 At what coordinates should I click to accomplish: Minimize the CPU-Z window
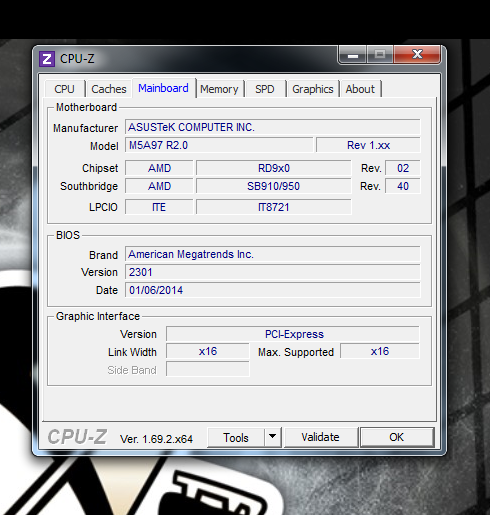[x=353, y=55]
